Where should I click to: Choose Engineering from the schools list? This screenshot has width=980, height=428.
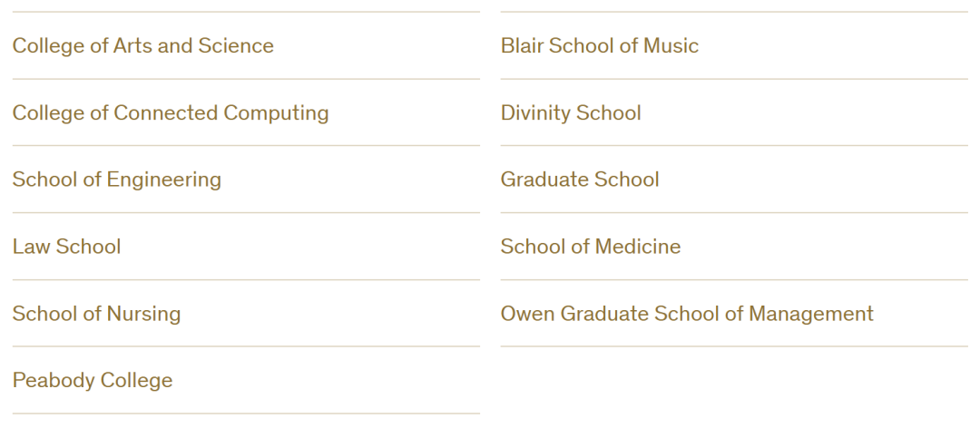pos(116,180)
